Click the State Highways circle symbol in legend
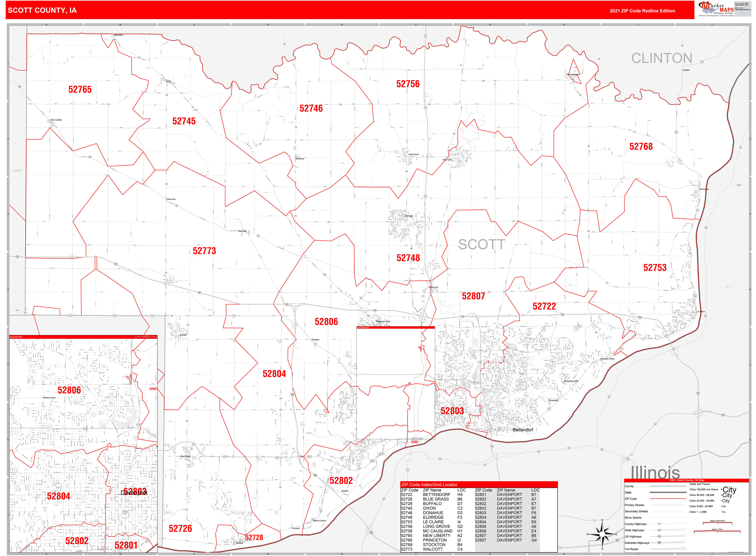This screenshot has width=756, height=556. pyautogui.click(x=659, y=530)
